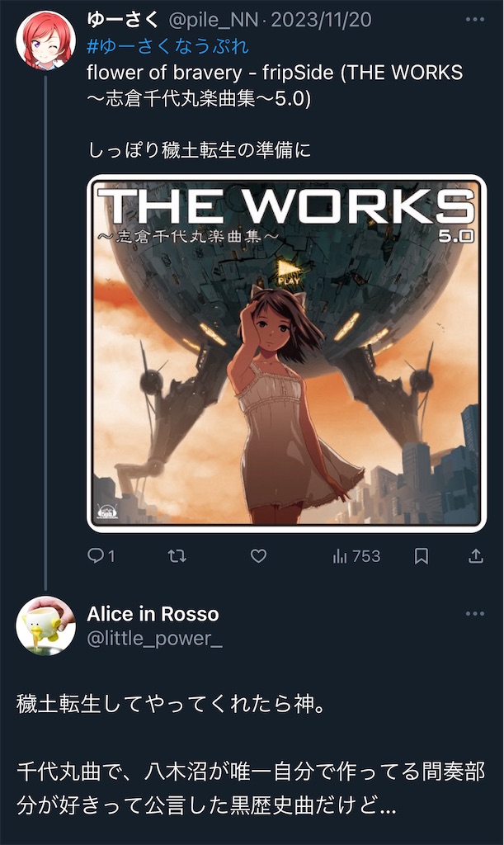Open Alice in Rosso's profile avatar
Image resolution: width=504 pixels, height=845 pixels.
coord(45,625)
